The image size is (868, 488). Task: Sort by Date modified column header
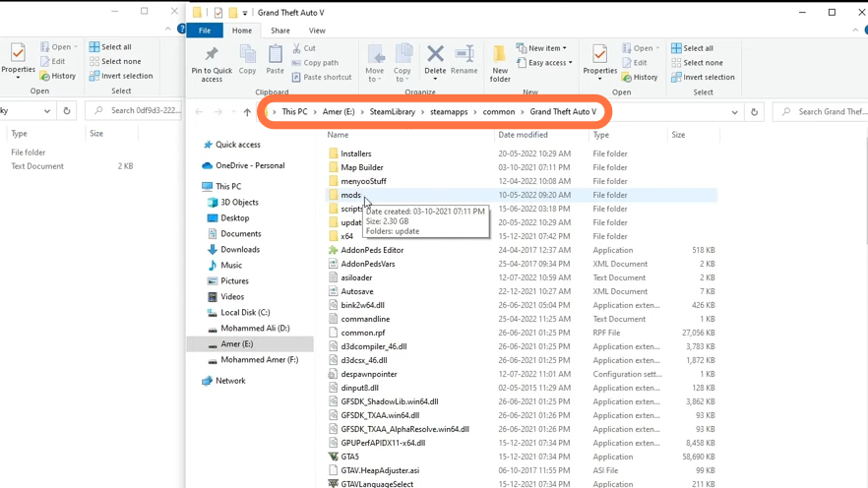coord(524,135)
